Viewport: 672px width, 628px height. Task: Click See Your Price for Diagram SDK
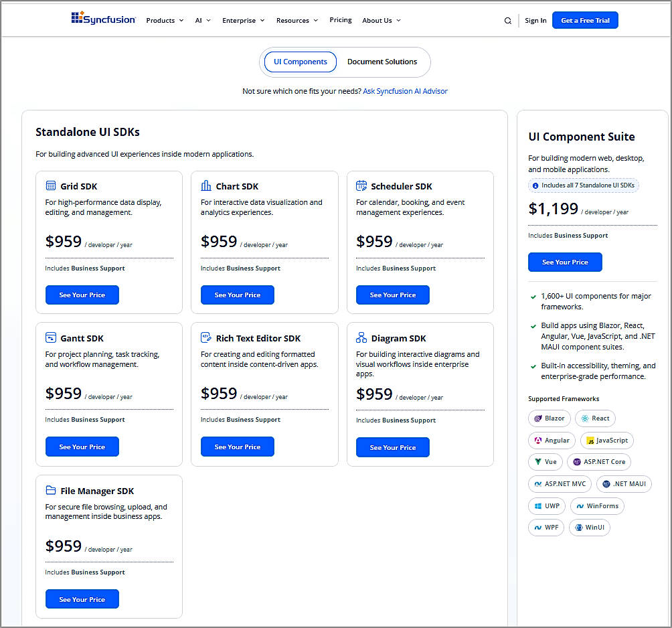pyautogui.click(x=393, y=447)
